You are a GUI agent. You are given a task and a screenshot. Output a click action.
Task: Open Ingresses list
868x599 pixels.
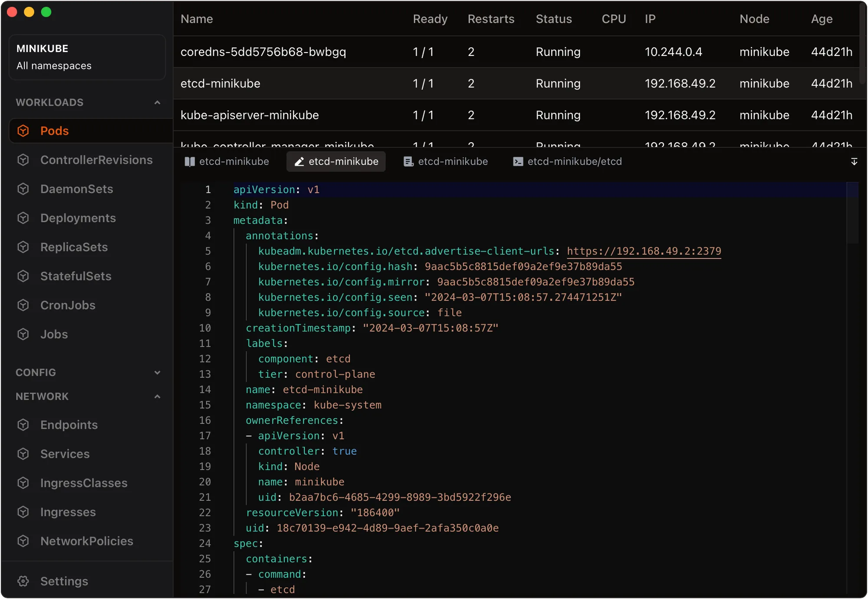(x=91, y=512)
